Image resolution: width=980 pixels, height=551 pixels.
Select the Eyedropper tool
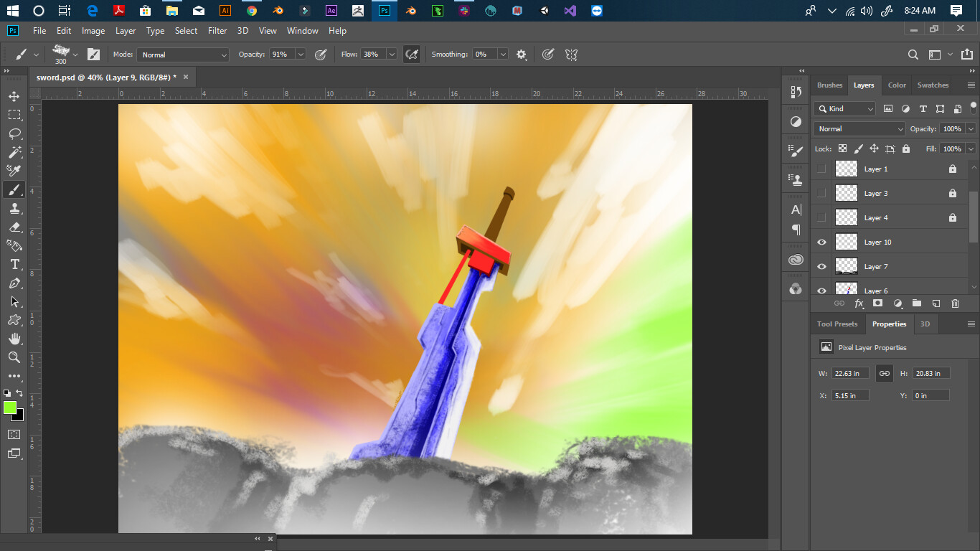[14, 171]
